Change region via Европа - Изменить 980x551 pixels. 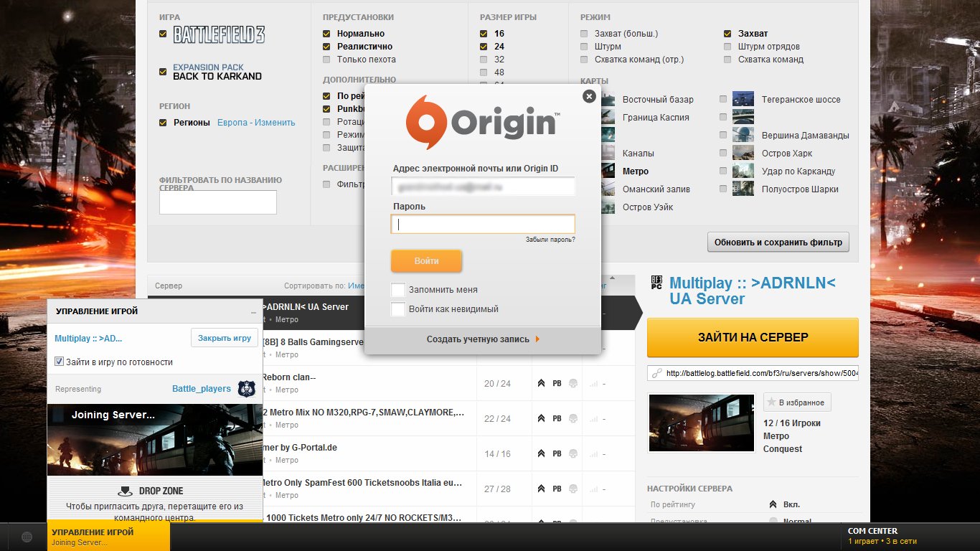(256, 123)
